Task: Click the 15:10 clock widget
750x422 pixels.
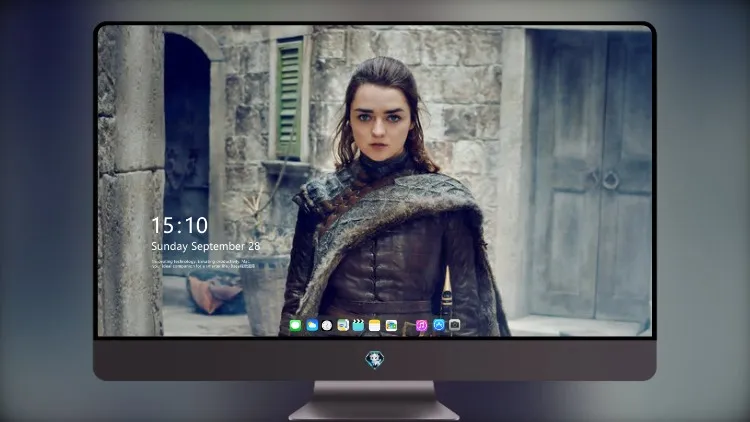Action: coord(180,225)
